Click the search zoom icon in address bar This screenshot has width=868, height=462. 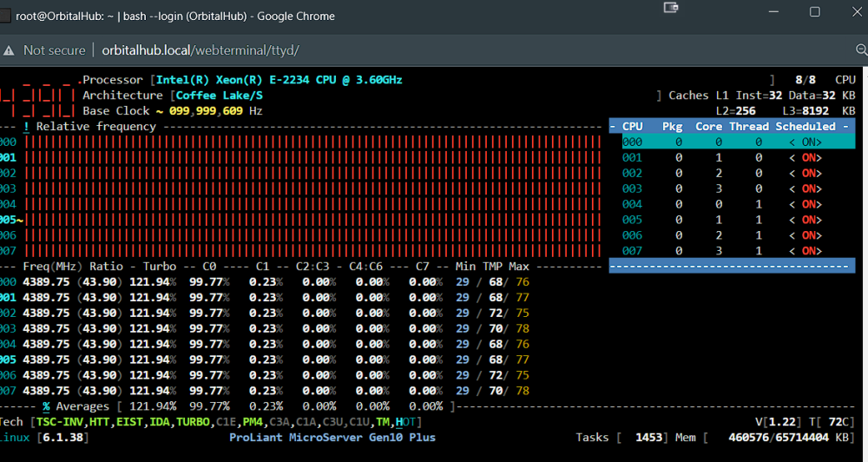[x=862, y=49]
